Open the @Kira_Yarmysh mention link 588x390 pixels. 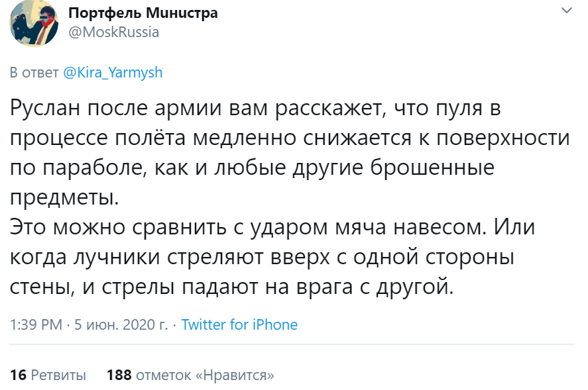point(113,73)
